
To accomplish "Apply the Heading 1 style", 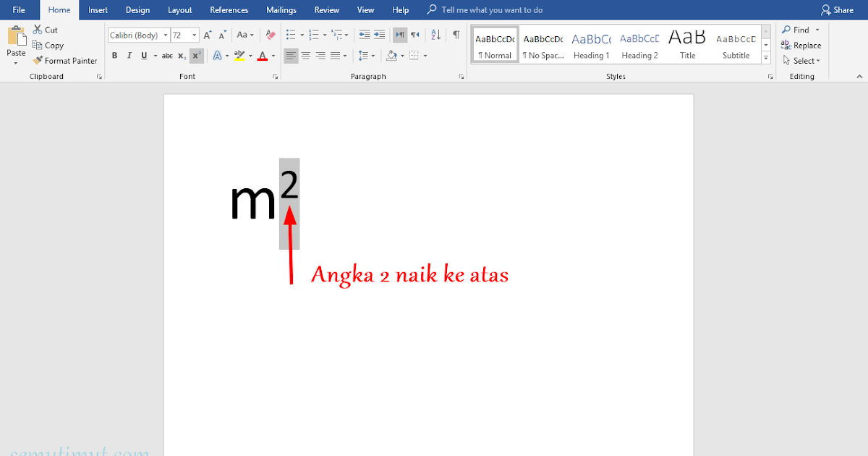I will (x=591, y=46).
